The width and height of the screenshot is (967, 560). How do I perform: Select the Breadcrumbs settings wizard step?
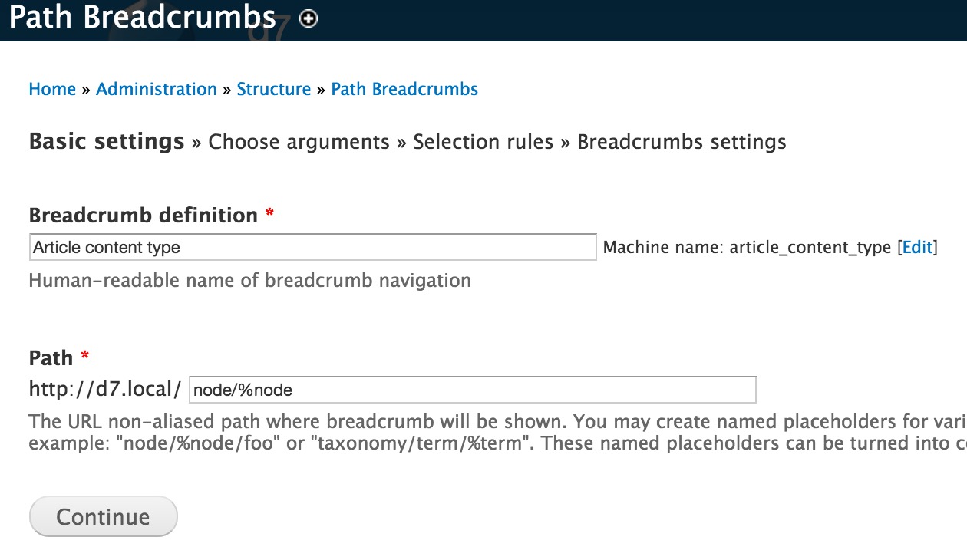[682, 142]
